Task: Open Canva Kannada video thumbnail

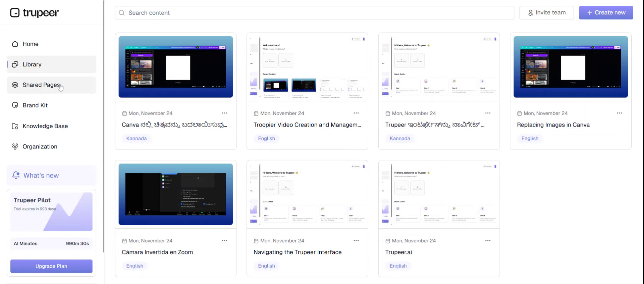Action: 175,67
